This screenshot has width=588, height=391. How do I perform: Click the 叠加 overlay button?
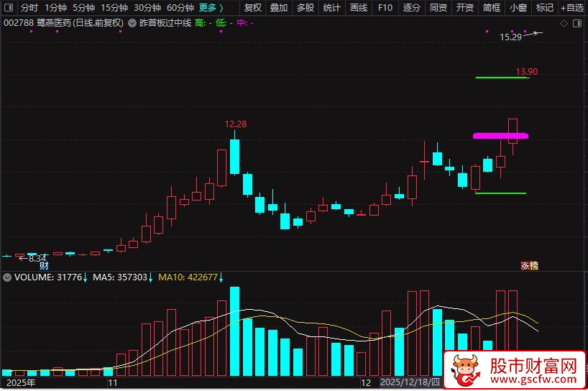(x=279, y=7)
